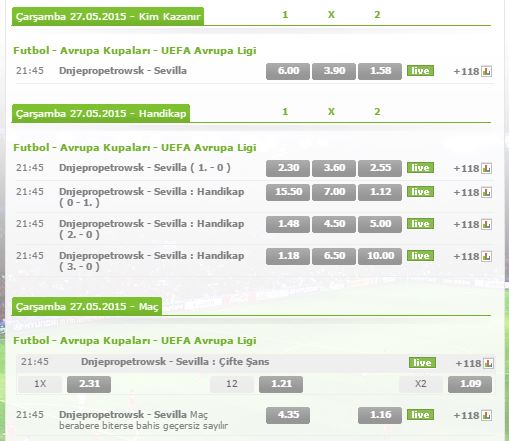This screenshot has width=509, height=441.
Task: Open Dnjepropetrowsk - Sevilla match in Kim Kazanır
Action: (123, 71)
